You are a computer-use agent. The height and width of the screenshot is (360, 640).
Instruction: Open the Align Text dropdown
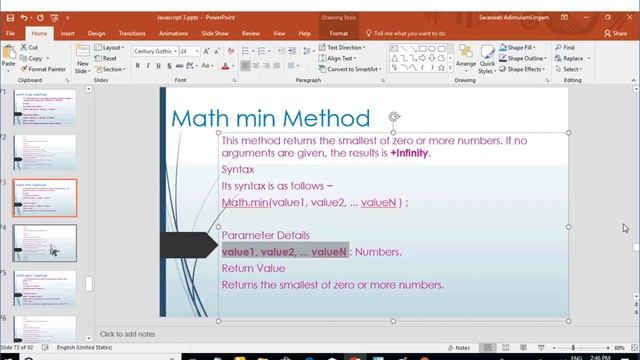[337, 58]
